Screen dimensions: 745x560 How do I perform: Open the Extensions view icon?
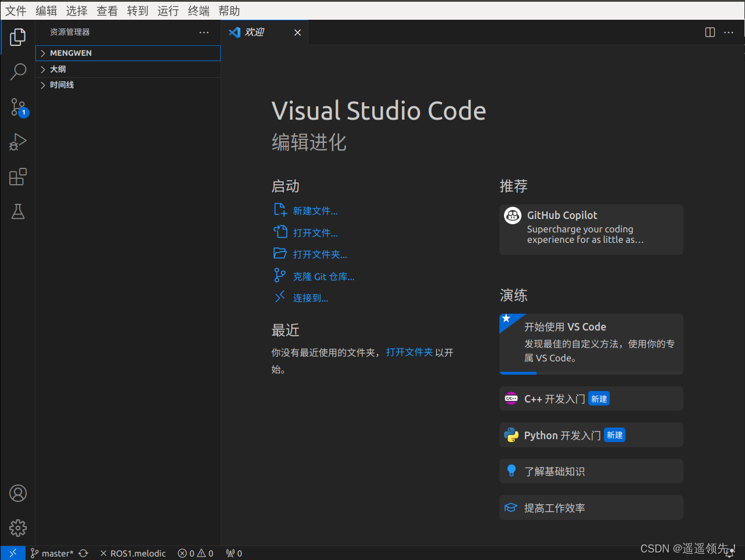17,177
